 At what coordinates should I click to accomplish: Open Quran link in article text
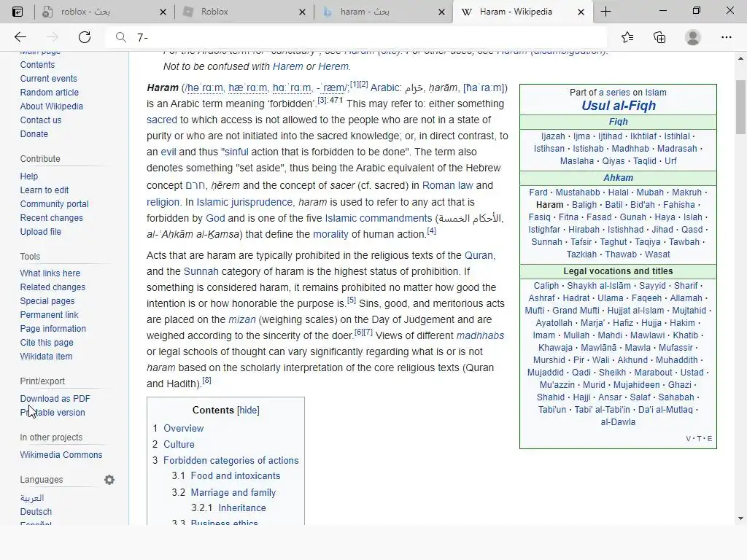point(479,255)
